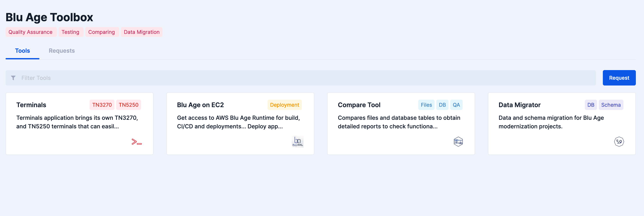Viewport: 644px width, 216px height.
Task: Click the QA tag on Compare Tool
Action: click(x=456, y=105)
